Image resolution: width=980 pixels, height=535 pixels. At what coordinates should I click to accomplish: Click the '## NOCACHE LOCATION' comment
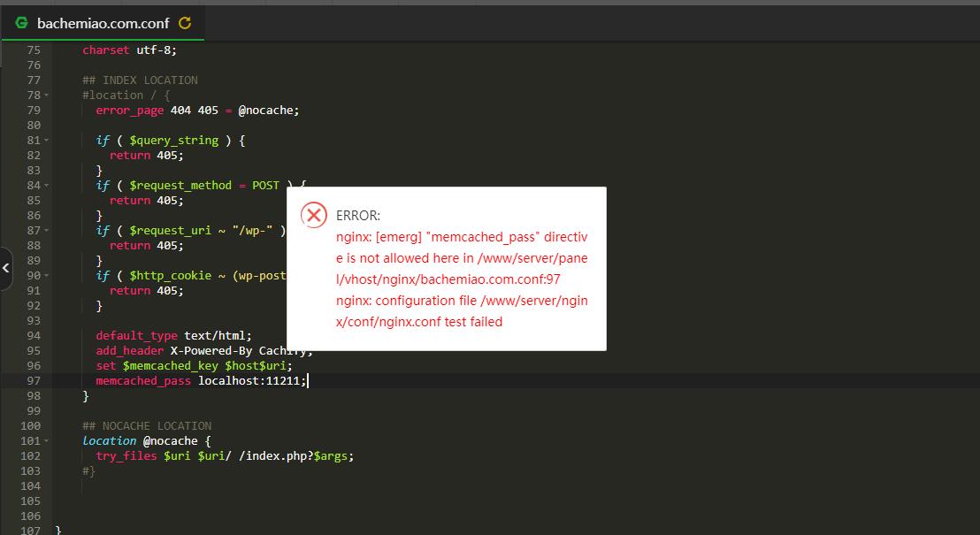tap(147, 425)
